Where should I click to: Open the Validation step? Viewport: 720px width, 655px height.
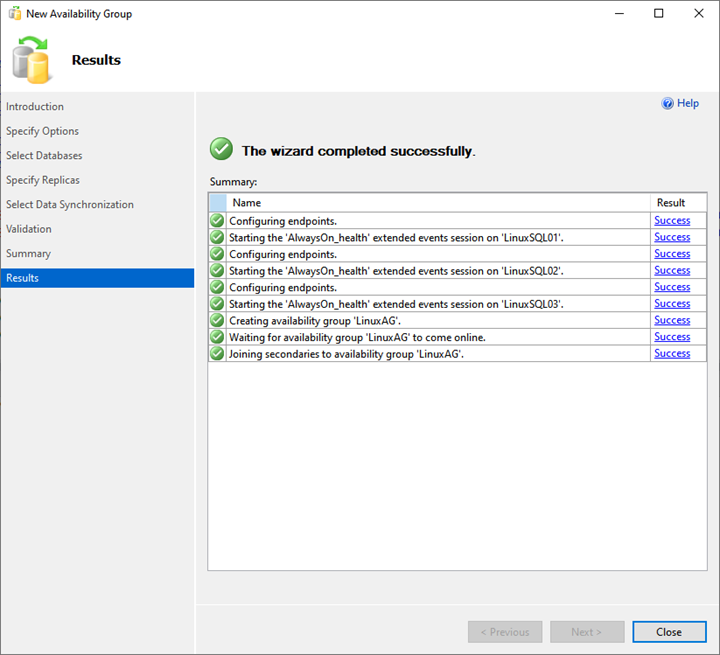(x=28, y=229)
